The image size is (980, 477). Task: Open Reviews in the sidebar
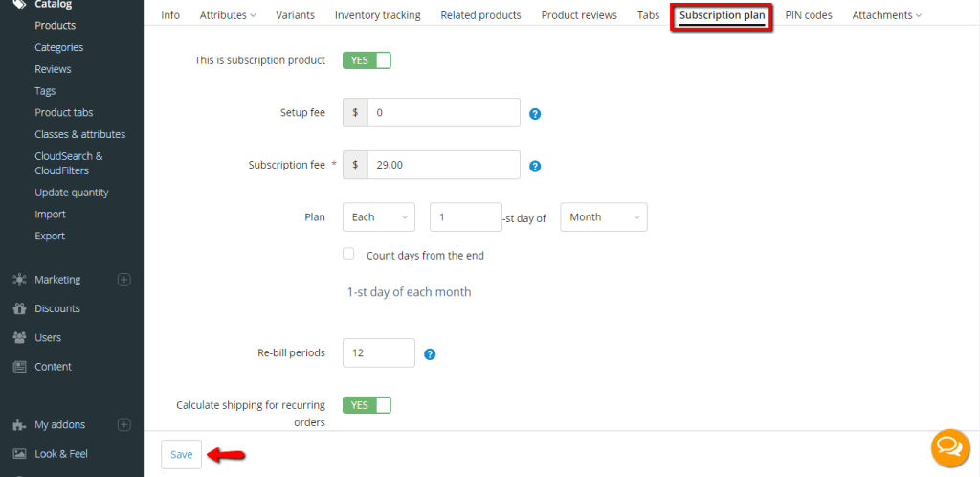pyautogui.click(x=53, y=69)
